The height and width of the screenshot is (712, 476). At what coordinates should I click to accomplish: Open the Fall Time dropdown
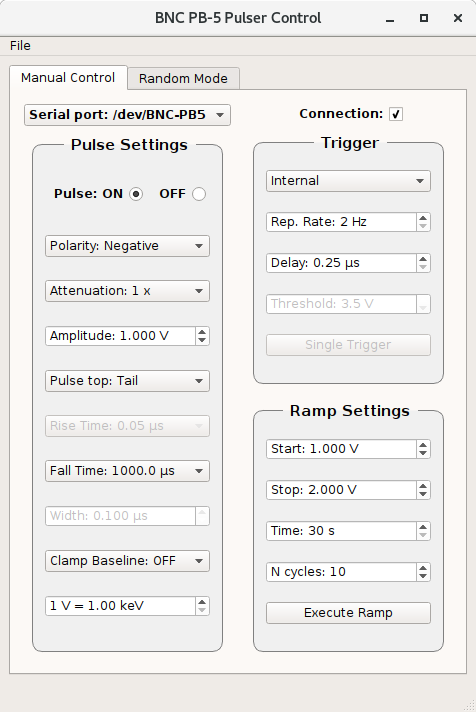point(127,470)
